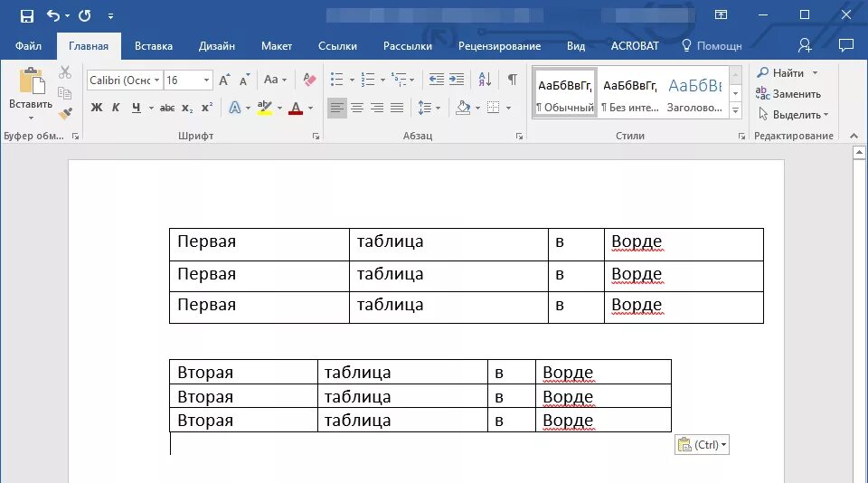Open Выделить selection dropdown
This screenshot has width=868, height=483.
pyautogui.click(x=793, y=115)
